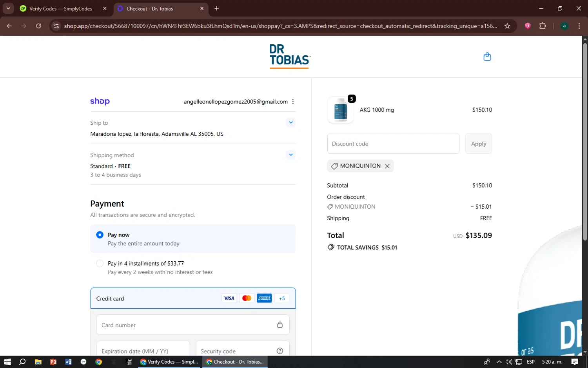Click the American Express icon
The width and height of the screenshot is (588, 368).
coord(264,298)
